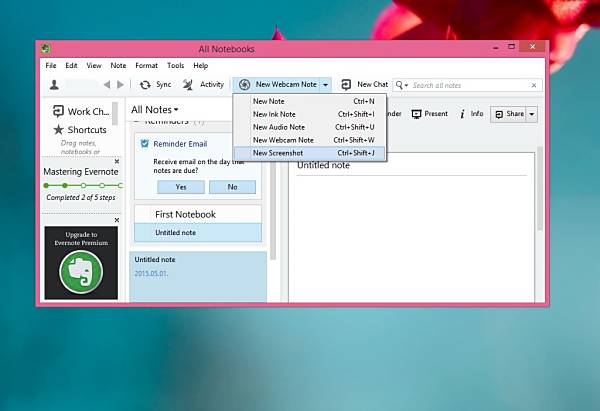Screen dimensions: 600x411
Task: Open the View menu
Action: [94, 65]
